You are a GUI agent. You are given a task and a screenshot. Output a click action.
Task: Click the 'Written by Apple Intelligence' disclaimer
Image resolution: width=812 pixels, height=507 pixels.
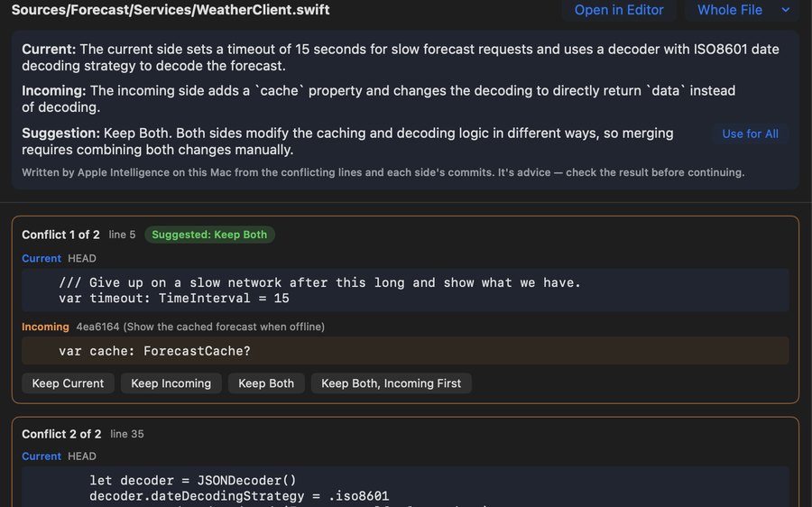[383, 172]
